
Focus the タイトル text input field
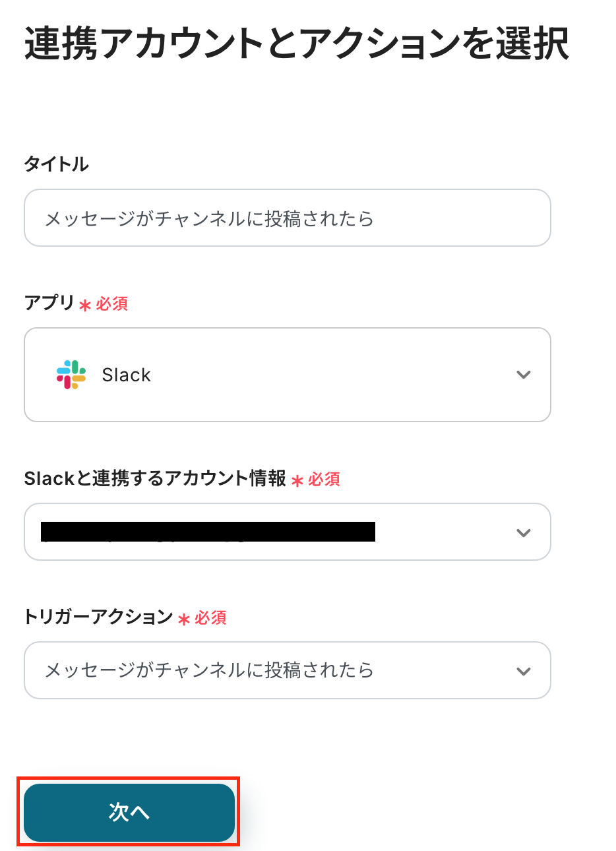click(287, 218)
